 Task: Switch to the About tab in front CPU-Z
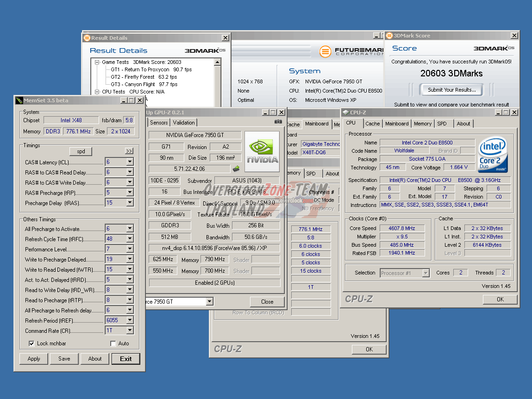coord(463,124)
